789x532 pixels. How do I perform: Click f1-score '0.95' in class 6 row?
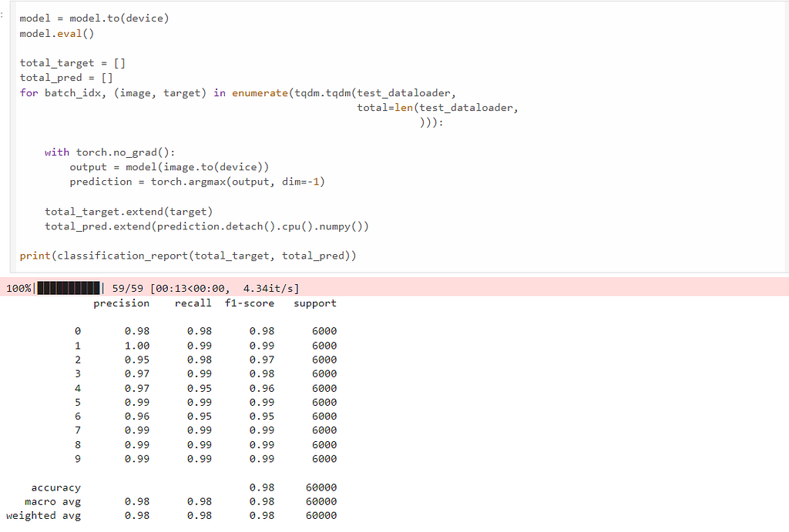[x=262, y=417]
